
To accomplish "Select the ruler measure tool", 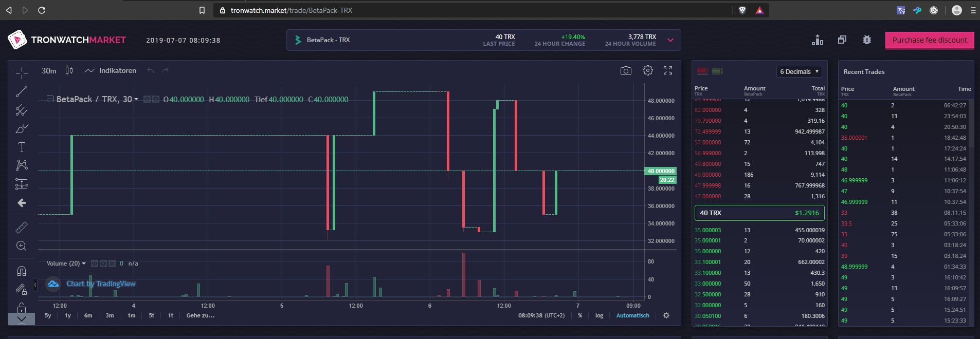I will [22, 227].
